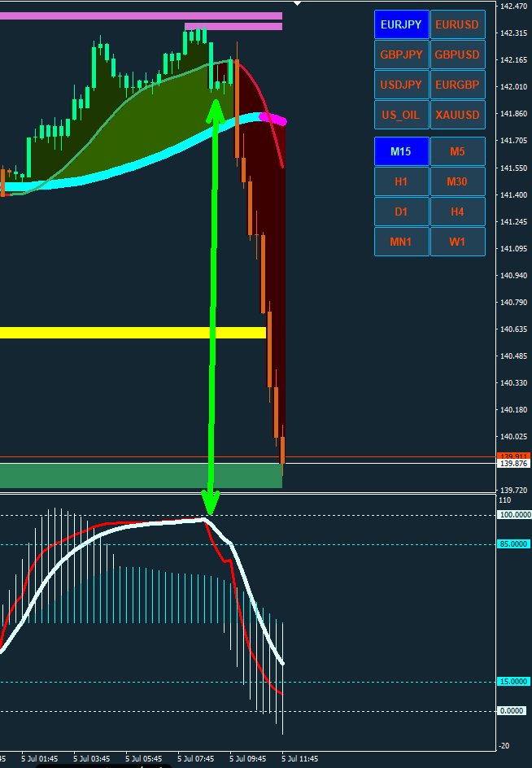This screenshot has height=768, width=532.
Task: Click the 5 Jul 11:45 time label
Action: click(x=299, y=759)
